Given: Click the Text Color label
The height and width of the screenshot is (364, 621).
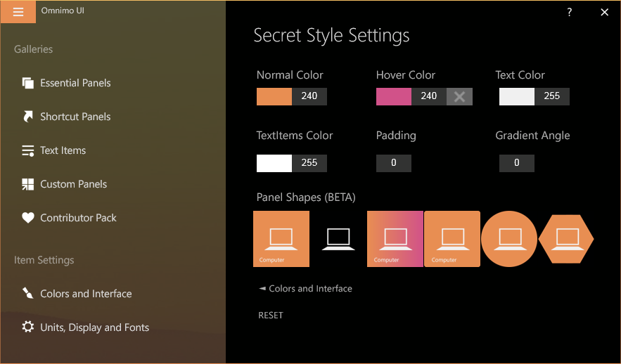Looking at the screenshot, I should click(x=520, y=74).
